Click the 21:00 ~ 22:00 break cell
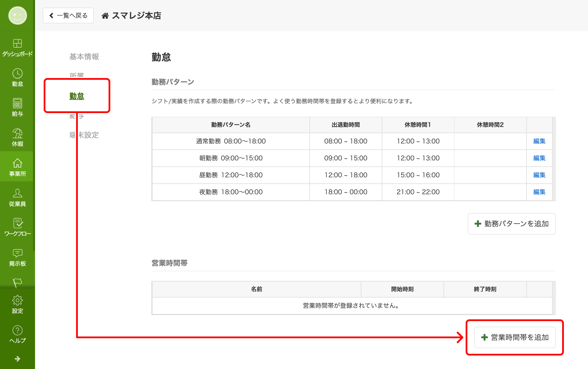This screenshot has width=588, height=369. tap(418, 192)
